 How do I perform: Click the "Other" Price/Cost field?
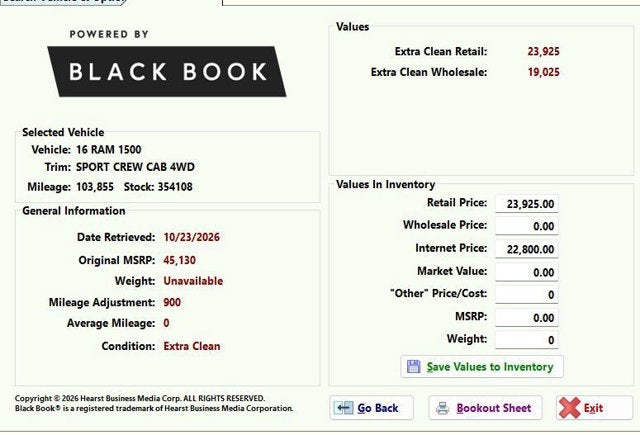527,295
